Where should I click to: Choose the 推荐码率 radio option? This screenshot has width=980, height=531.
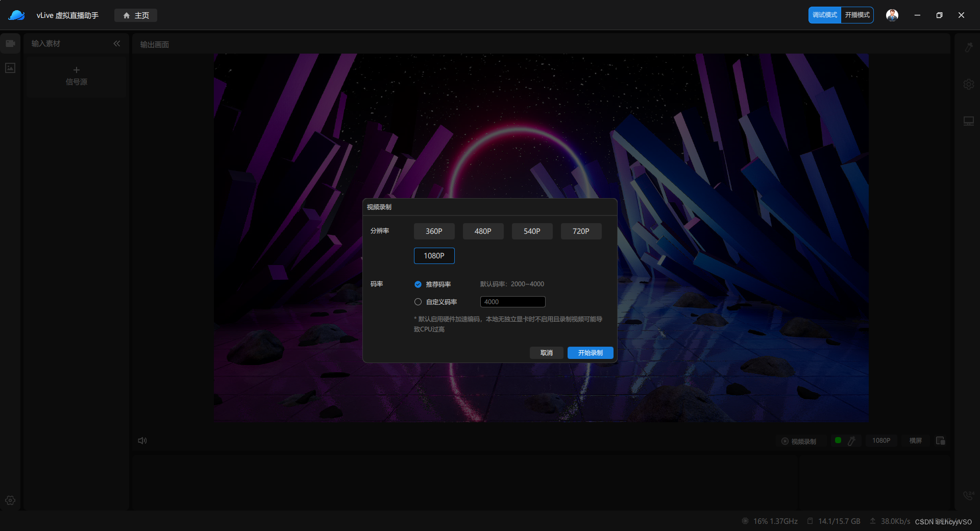point(418,284)
